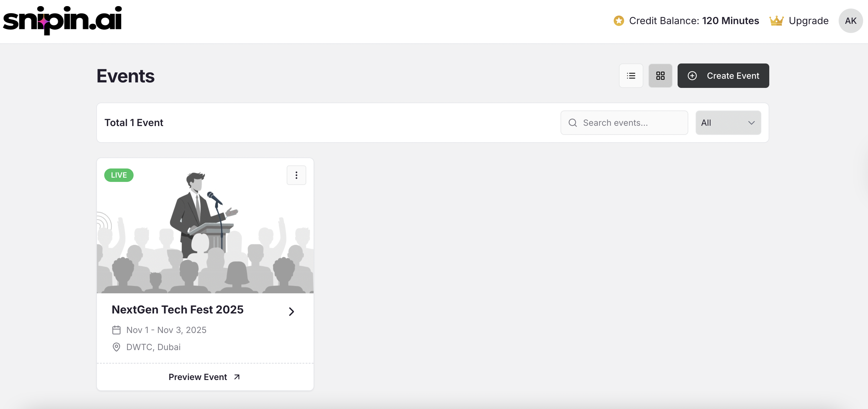This screenshot has width=868, height=409.
Task: Open Preview Event for NextGen Tech Fest
Action: click(x=198, y=377)
